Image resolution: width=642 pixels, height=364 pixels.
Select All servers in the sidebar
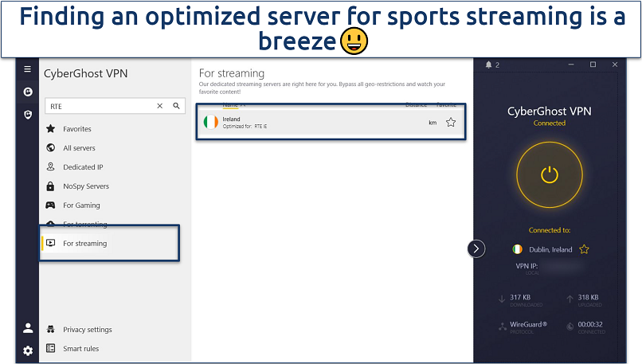(x=79, y=148)
